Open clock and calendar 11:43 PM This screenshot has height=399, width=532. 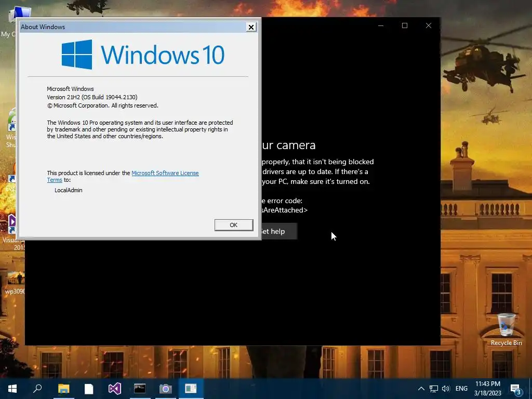487,389
